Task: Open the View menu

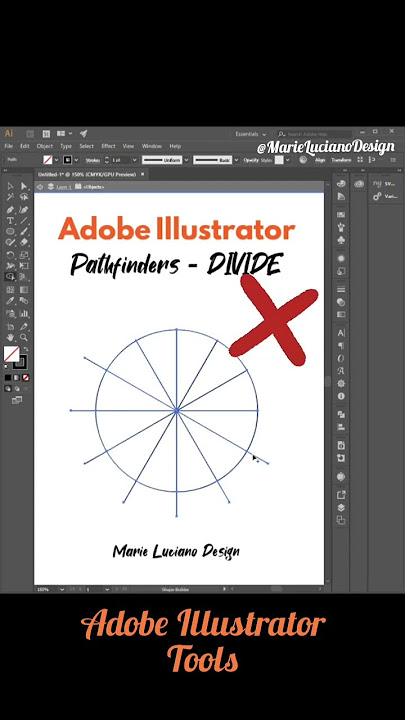Action: pos(128,146)
